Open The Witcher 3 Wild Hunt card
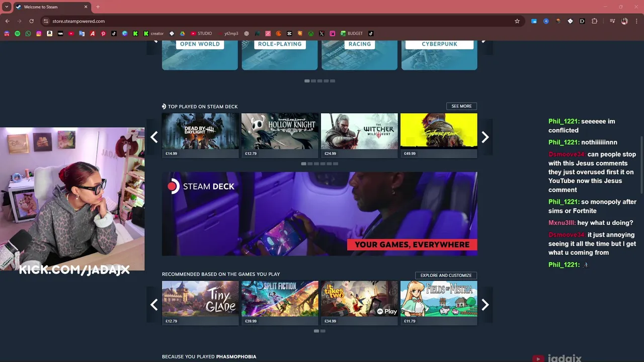 359,135
